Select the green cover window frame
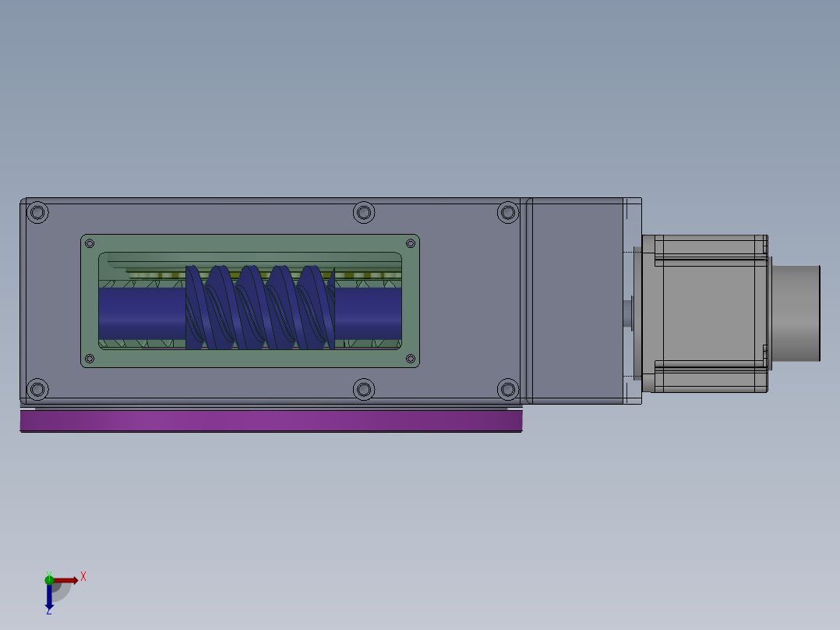 point(249,243)
